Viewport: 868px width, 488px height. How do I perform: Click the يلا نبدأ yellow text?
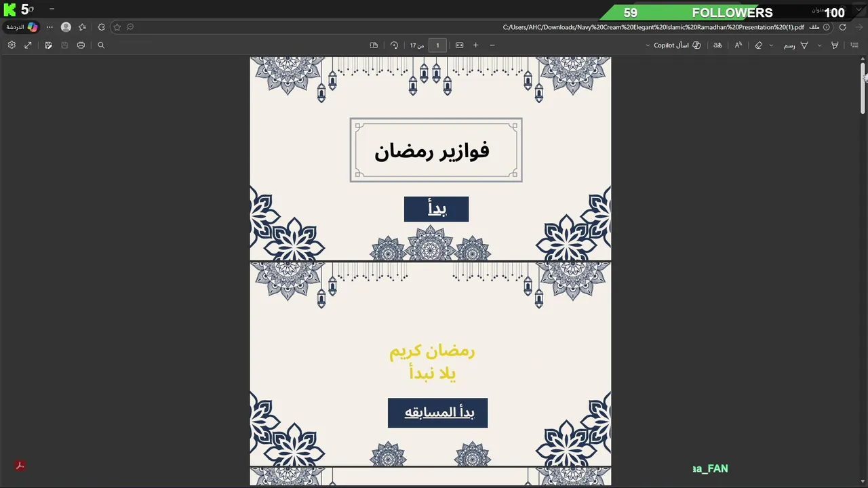(x=433, y=373)
